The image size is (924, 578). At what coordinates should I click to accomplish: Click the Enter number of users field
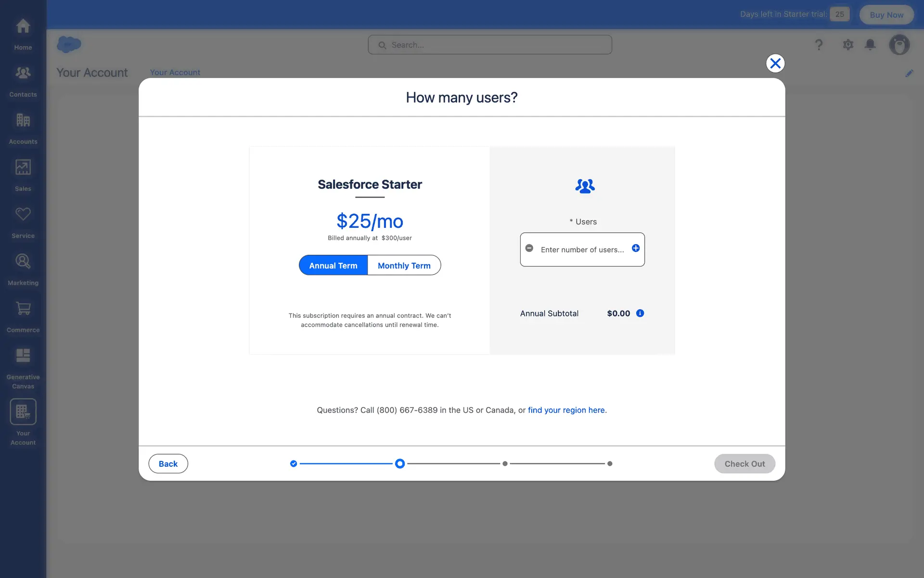pos(582,250)
